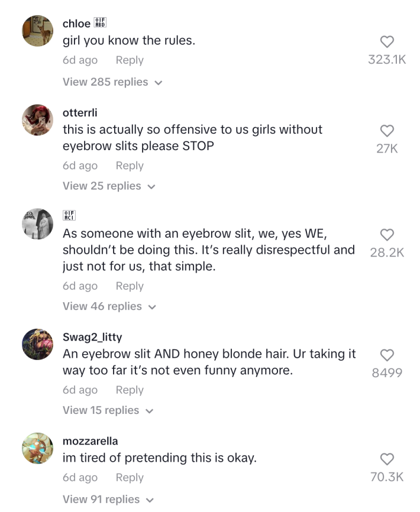The image size is (420, 512).
Task: Show the 25 replies to otterrli's comment
Action: click(x=103, y=186)
